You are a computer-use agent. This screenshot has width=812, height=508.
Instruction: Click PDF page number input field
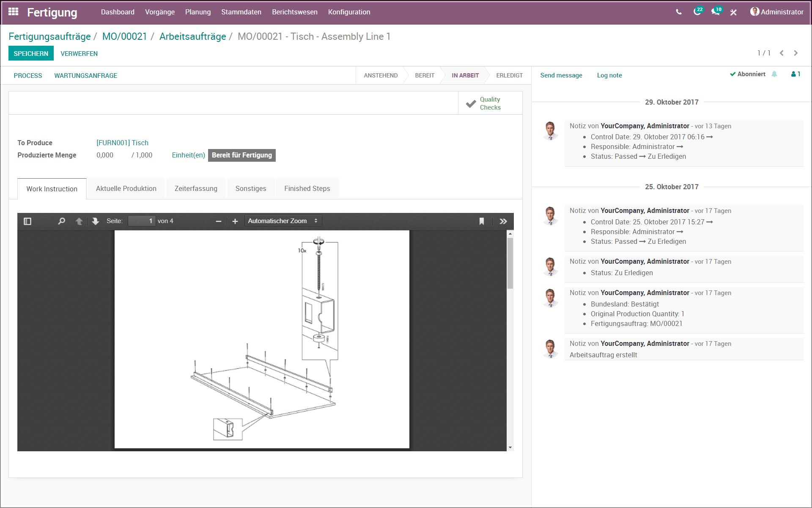pos(142,221)
